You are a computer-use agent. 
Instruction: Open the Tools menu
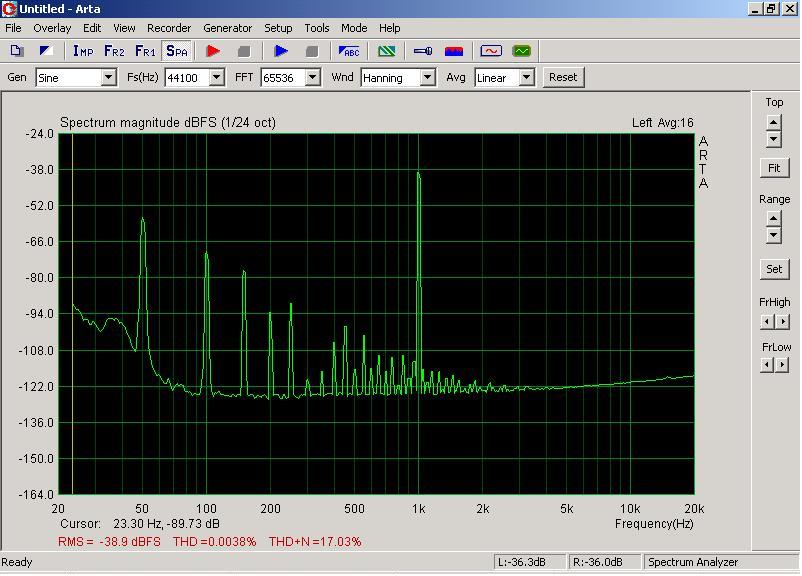tap(317, 28)
